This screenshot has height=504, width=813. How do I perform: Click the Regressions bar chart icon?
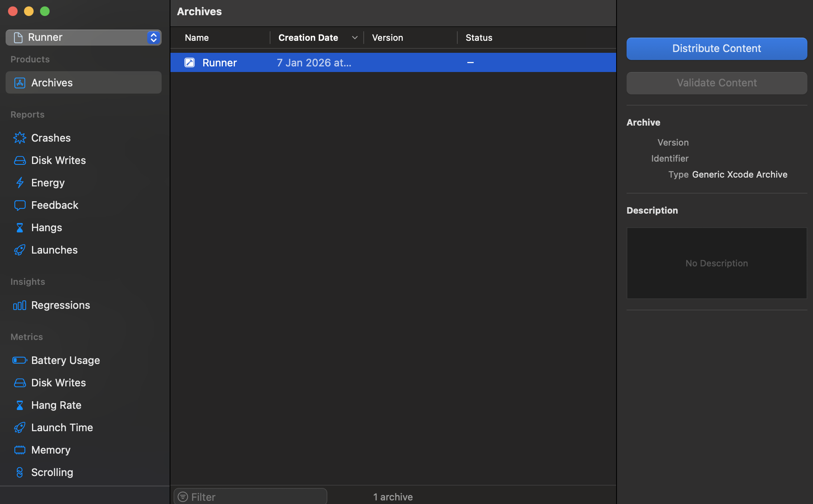20,305
